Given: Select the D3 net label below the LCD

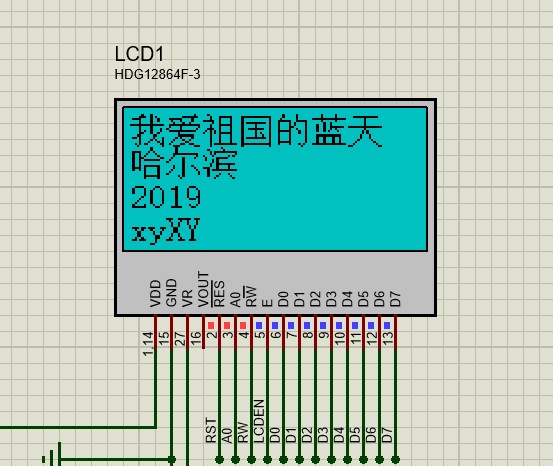Looking at the screenshot, I should [322, 435].
